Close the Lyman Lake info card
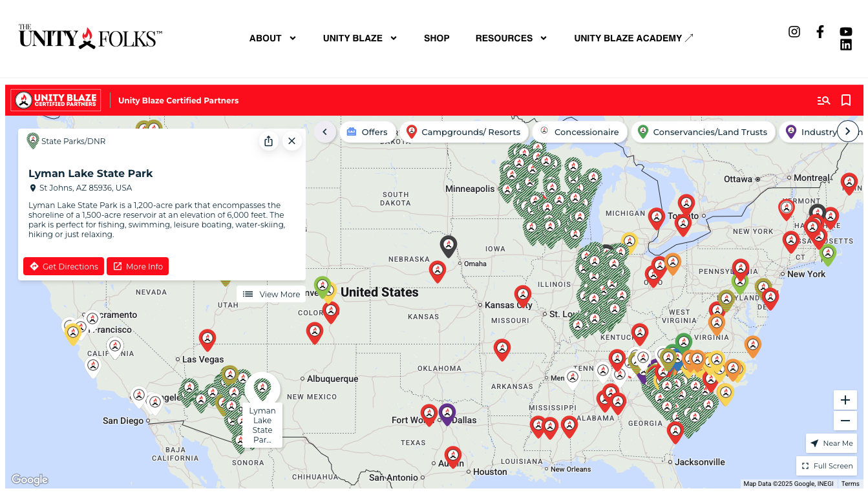Image resolution: width=868 pixels, height=493 pixels. pyautogui.click(x=292, y=141)
